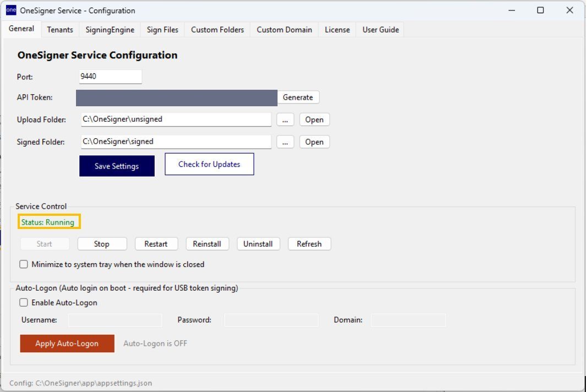Go to the Sign Files tab

162,30
